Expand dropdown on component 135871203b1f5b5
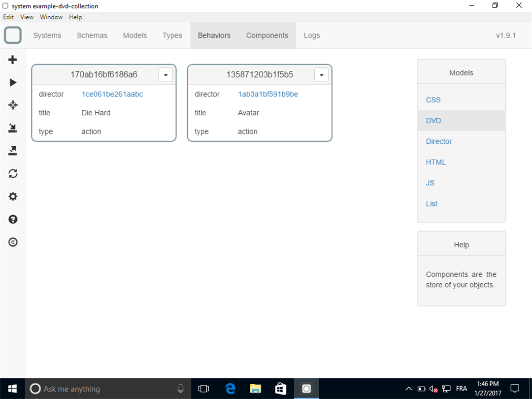 (x=321, y=75)
